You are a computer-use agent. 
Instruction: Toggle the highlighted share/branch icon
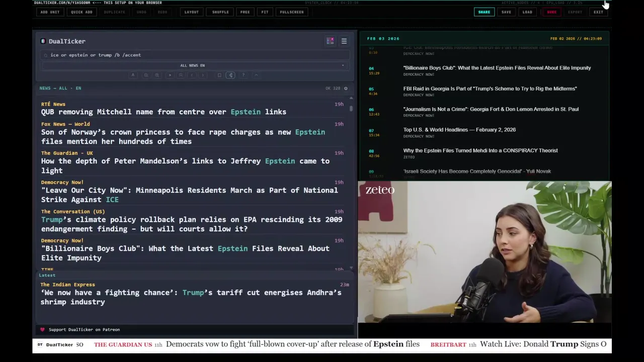(230, 75)
